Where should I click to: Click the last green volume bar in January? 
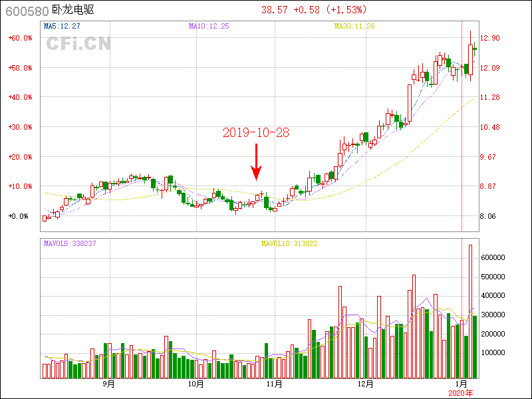pos(475,347)
